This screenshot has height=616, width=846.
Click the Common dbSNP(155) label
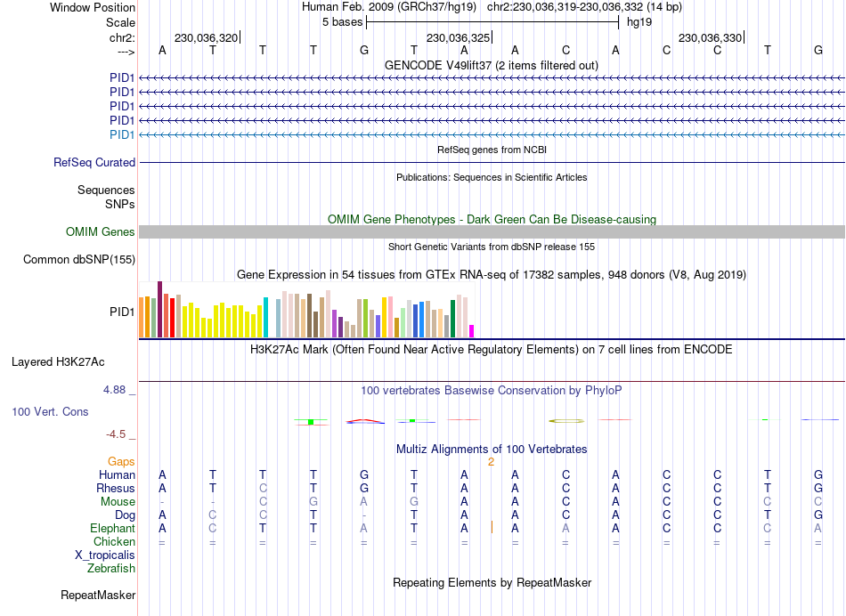pyautogui.click(x=79, y=259)
